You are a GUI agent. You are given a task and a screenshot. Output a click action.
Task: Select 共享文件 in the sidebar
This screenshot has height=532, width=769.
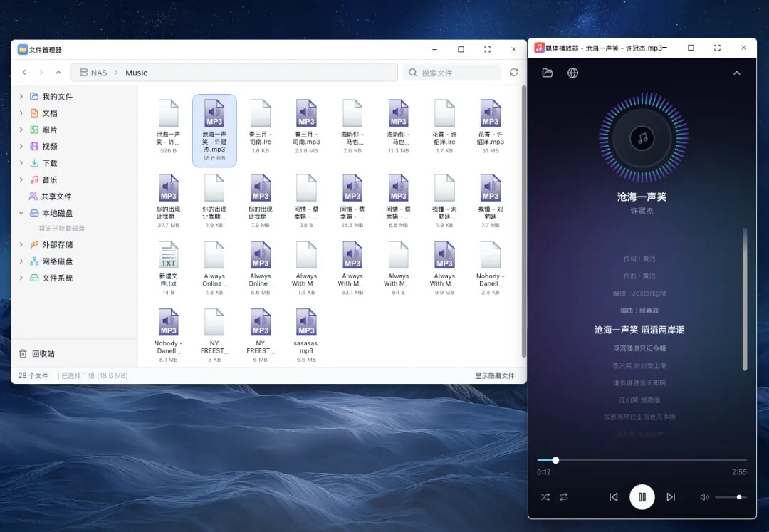coord(56,197)
